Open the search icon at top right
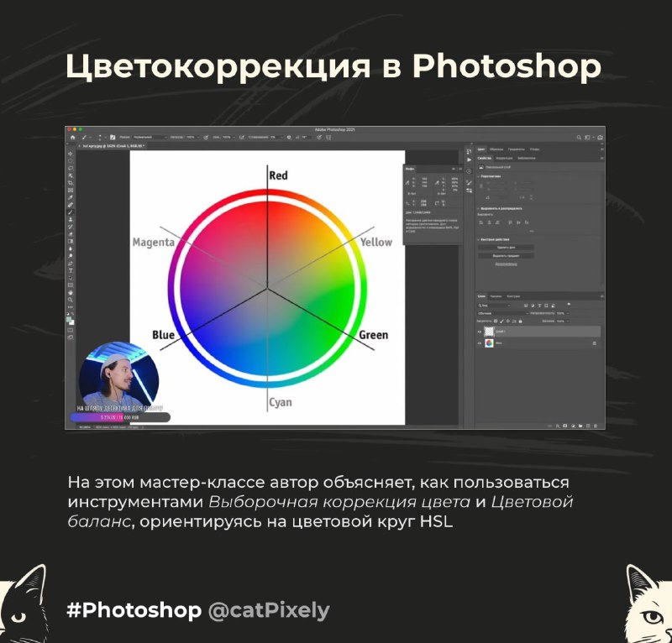Viewport: 672px width, 643px height. [x=579, y=138]
